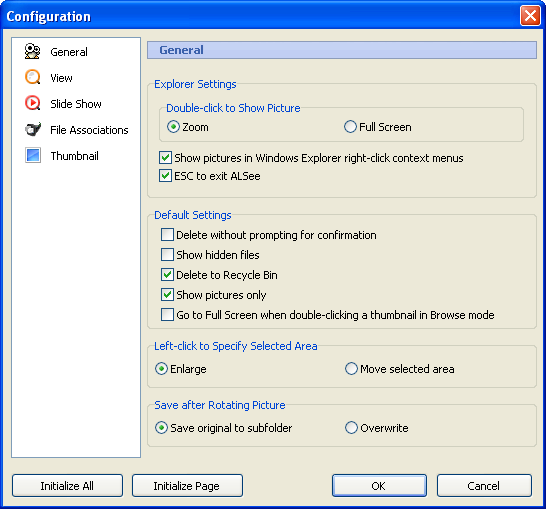The width and height of the screenshot is (546, 509).
Task: Click the Thumbnail blue square icon
Action: [33, 156]
